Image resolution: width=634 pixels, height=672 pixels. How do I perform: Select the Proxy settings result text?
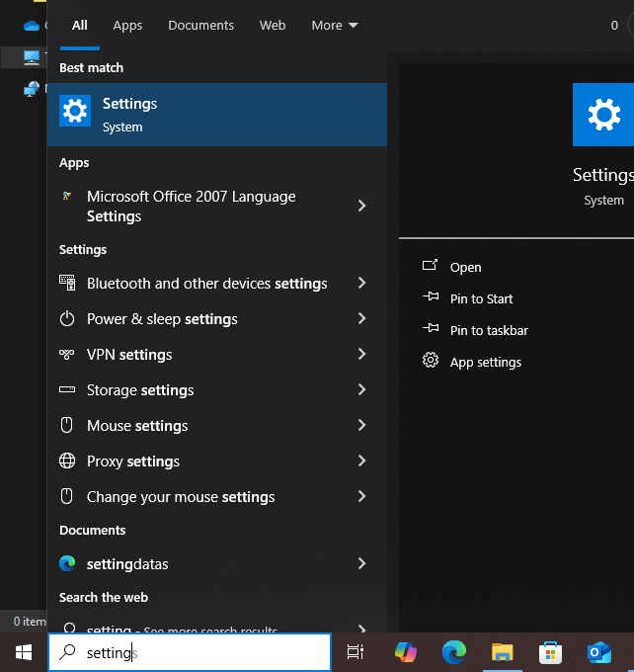coord(133,462)
